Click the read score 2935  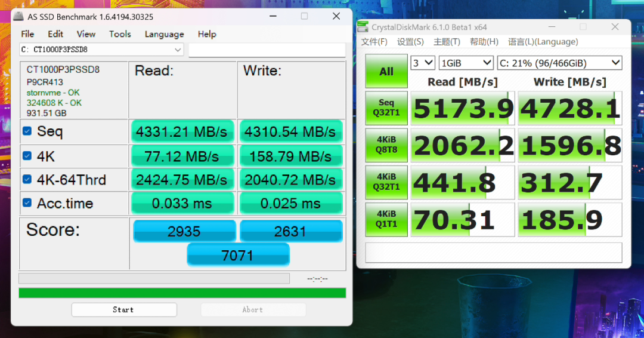pyautogui.click(x=184, y=231)
